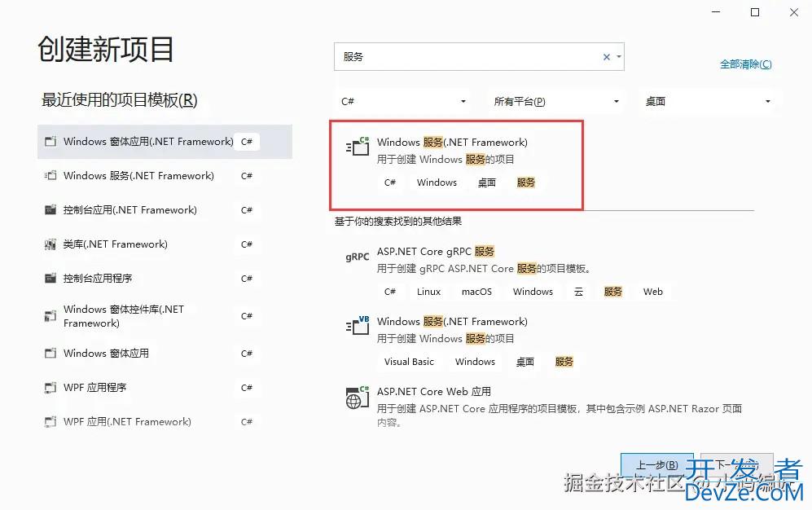
Task: Click the Windows 服务(.NET Framework) recent template icon
Action: point(50,175)
